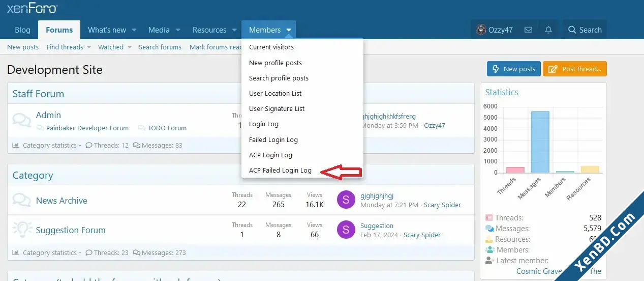Click Staff Forum category statistics chart icon
Screen dimensions: 644x281
point(16,145)
